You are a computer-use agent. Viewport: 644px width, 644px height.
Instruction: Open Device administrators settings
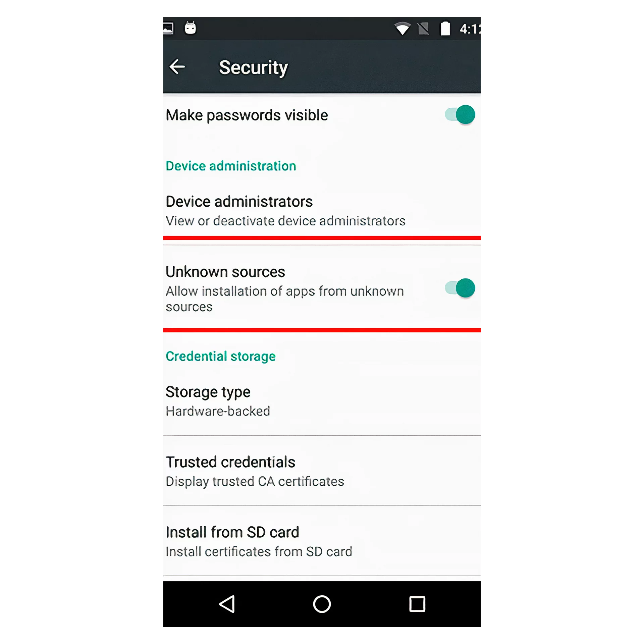pyautogui.click(x=322, y=210)
